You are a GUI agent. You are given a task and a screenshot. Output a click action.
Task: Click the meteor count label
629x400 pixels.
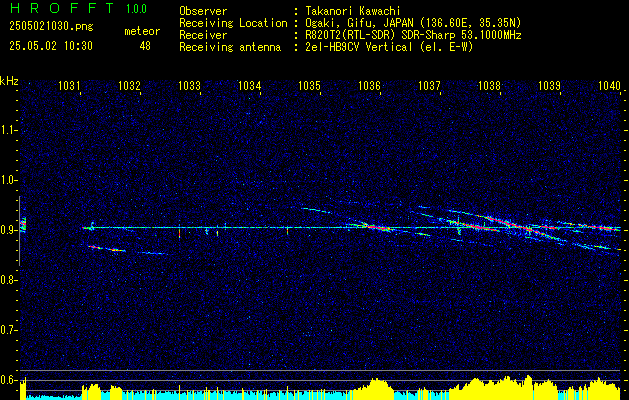tap(142, 31)
